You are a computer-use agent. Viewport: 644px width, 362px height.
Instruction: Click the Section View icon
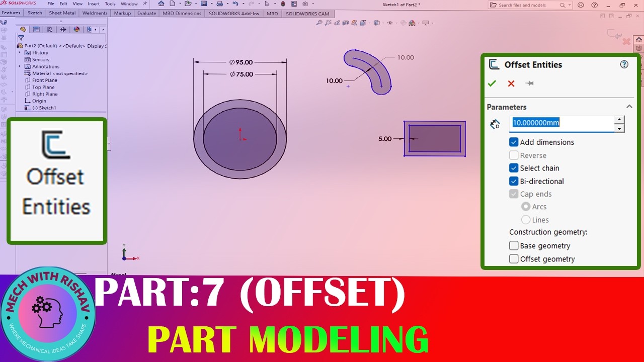(345, 23)
